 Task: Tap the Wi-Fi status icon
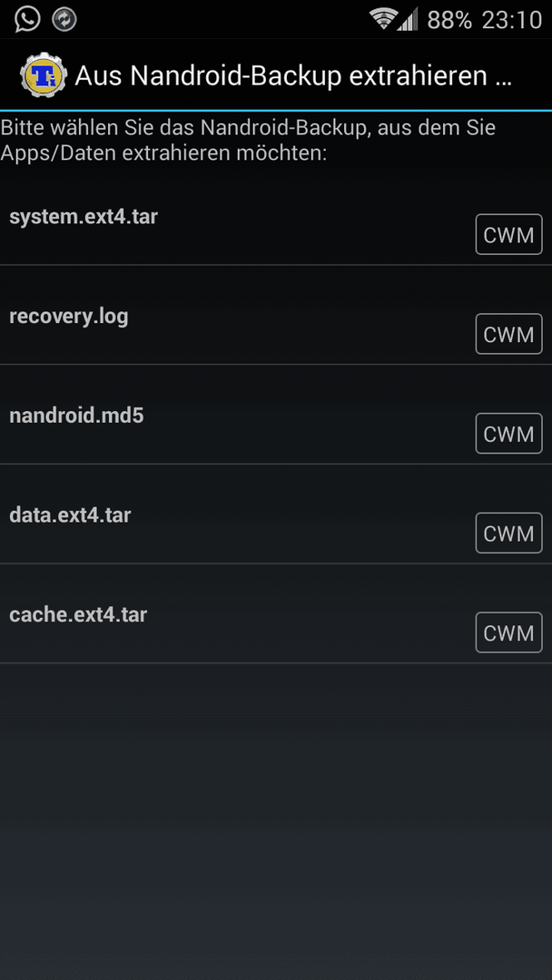click(x=382, y=19)
